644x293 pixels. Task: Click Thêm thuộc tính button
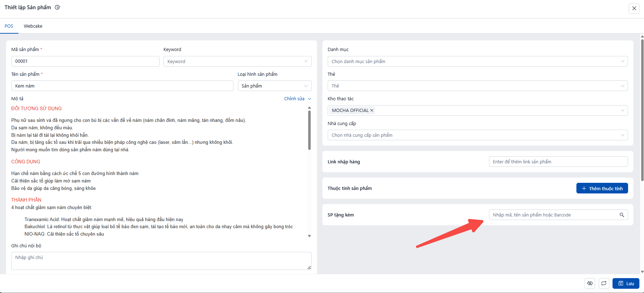602,188
